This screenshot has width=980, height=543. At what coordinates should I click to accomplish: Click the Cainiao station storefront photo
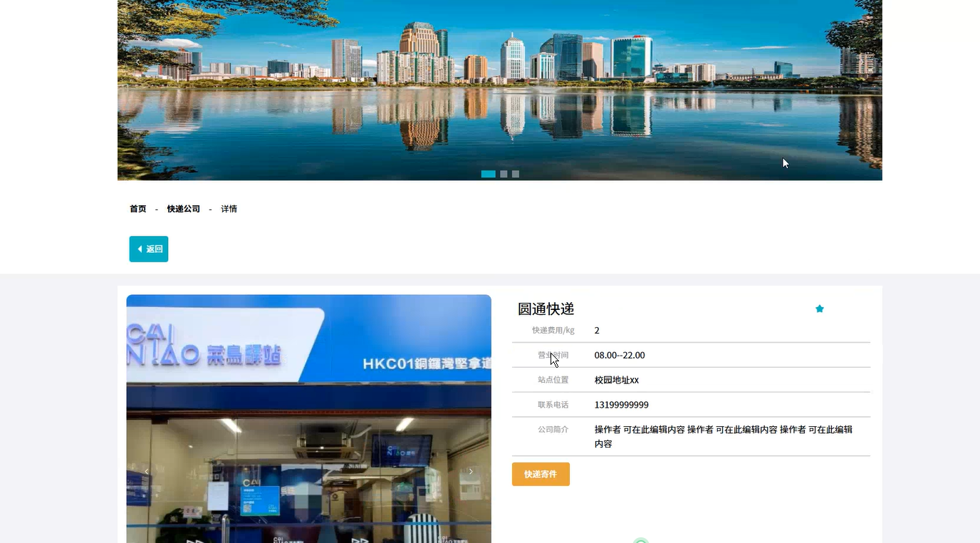(309, 419)
